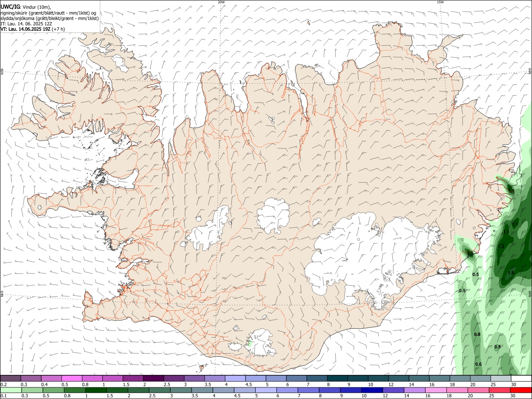532x399 pixels.
Task: Click the UWC/IG title text
Action: click(10, 7)
